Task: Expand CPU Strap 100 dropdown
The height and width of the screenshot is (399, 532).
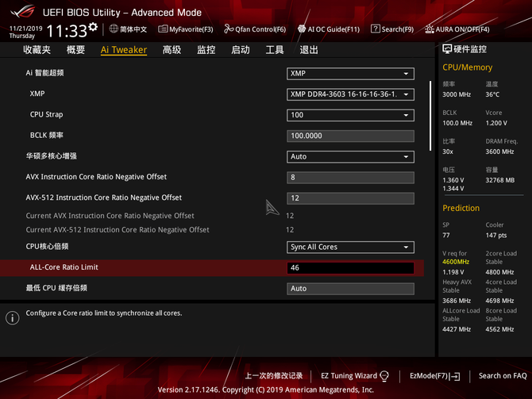Action: click(x=350, y=115)
